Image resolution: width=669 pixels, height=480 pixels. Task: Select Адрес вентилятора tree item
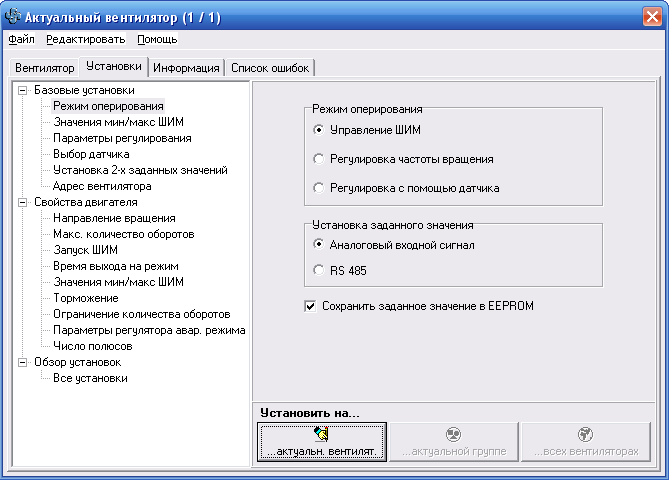coord(102,186)
